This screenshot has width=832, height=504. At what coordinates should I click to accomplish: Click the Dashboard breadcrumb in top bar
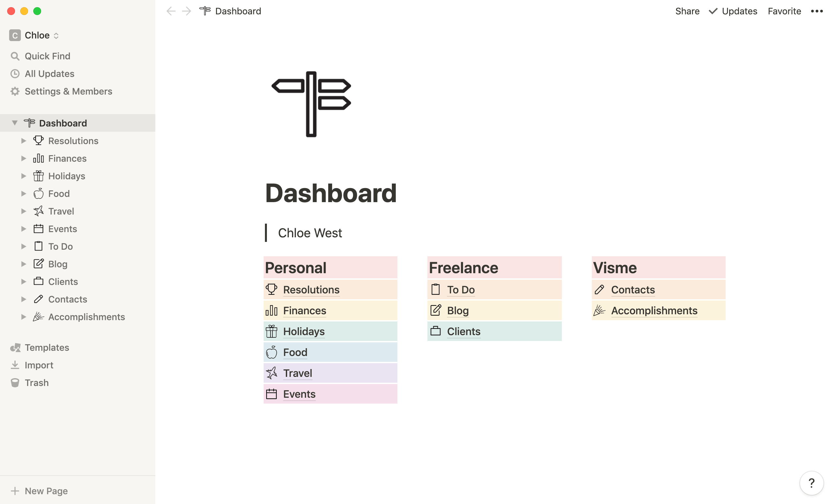[x=230, y=11]
